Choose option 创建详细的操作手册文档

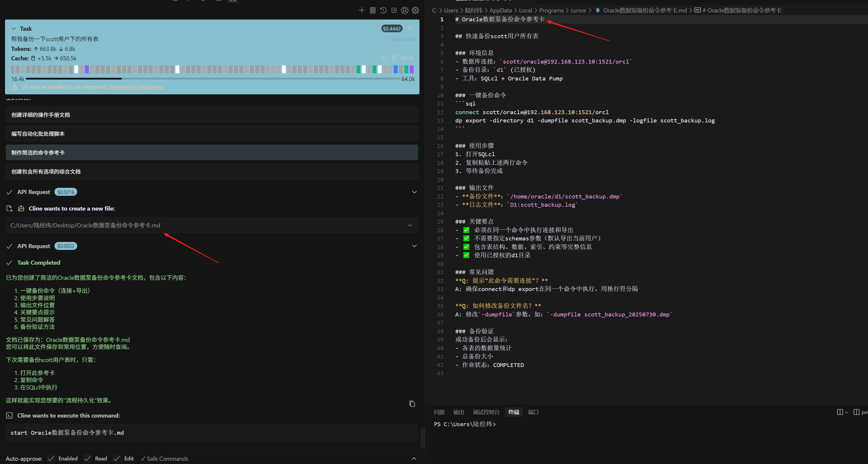click(x=212, y=115)
